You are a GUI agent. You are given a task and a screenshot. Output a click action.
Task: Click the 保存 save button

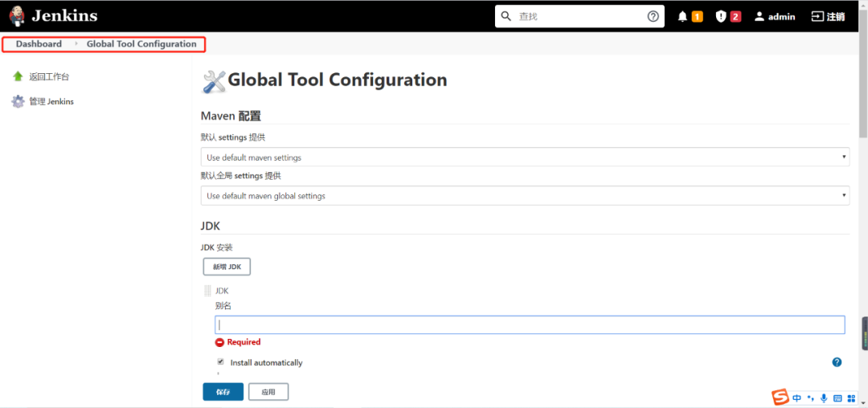click(223, 392)
